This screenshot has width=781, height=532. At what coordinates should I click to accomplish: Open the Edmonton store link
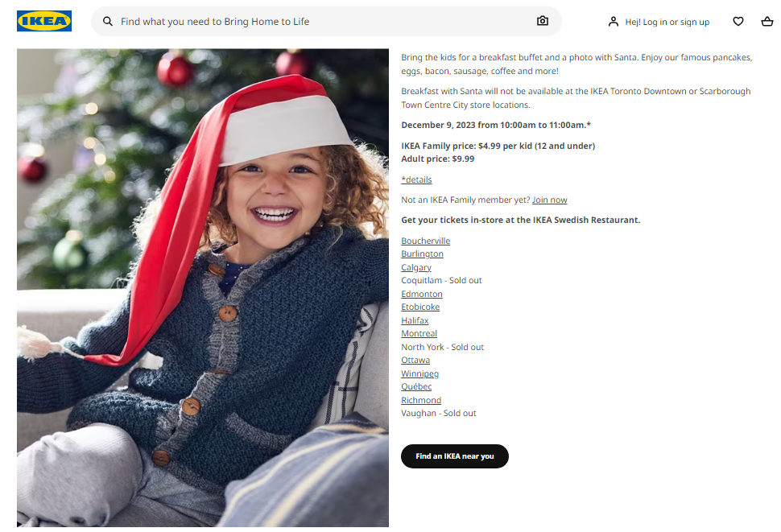coord(421,294)
